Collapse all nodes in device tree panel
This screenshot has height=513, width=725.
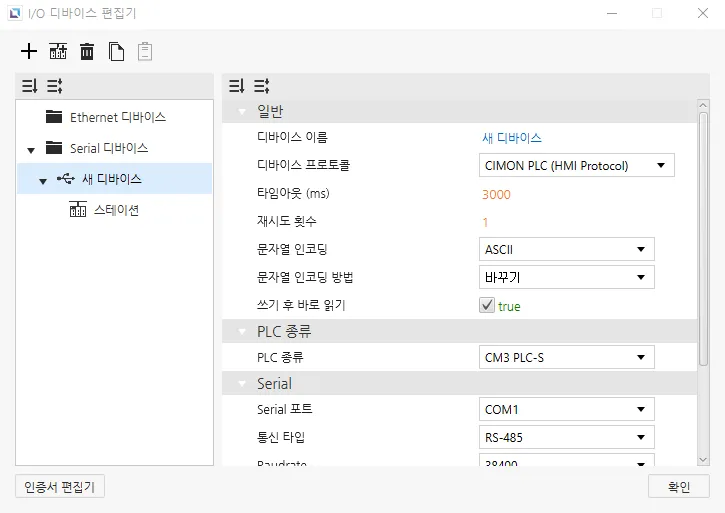point(29,86)
